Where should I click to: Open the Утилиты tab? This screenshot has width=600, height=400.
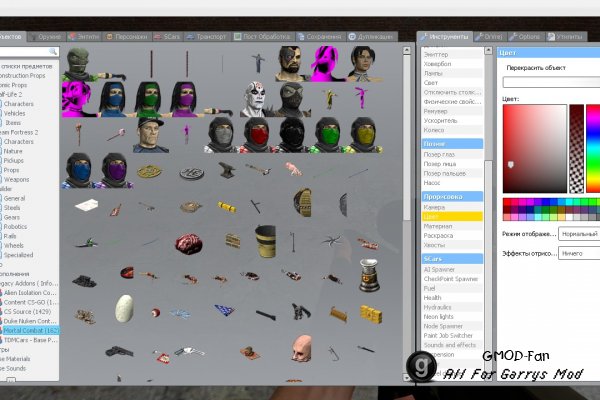(x=565, y=37)
